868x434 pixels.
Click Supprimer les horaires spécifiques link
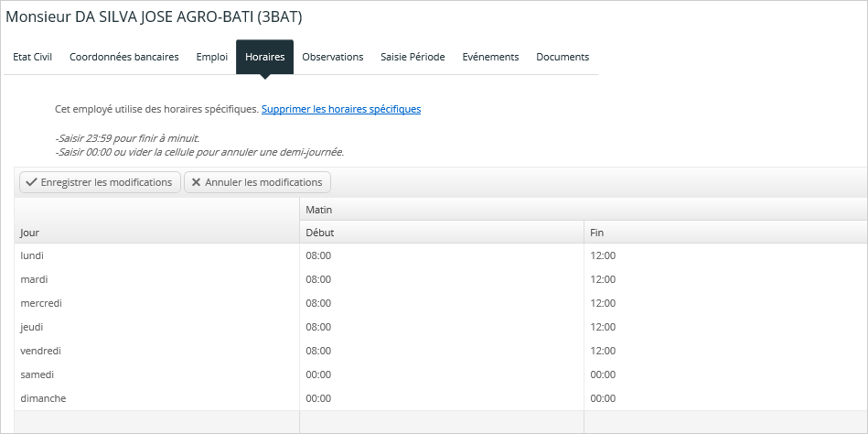pos(341,109)
